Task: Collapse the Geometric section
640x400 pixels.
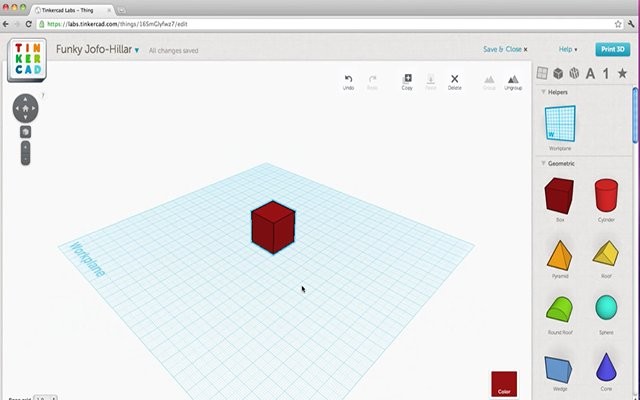Action: click(x=545, y=163)
